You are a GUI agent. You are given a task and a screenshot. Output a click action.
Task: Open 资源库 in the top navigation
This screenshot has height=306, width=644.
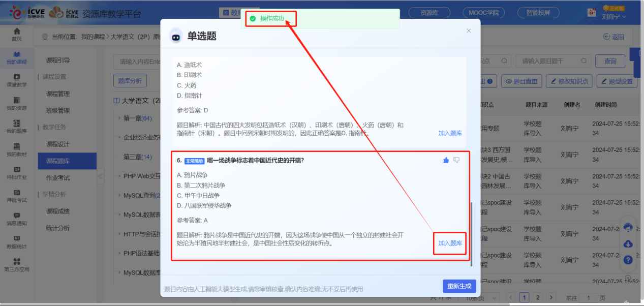pyautogui.click(x=430, y=12)
